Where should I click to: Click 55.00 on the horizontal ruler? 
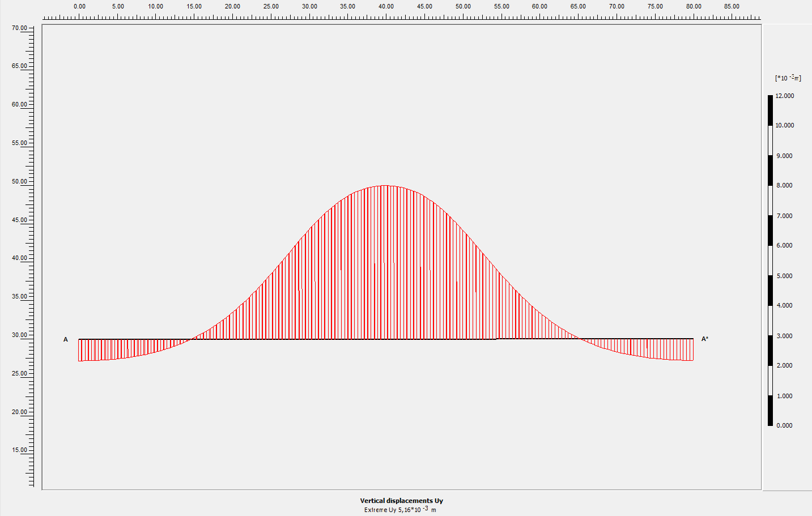(x=501, y=6)
